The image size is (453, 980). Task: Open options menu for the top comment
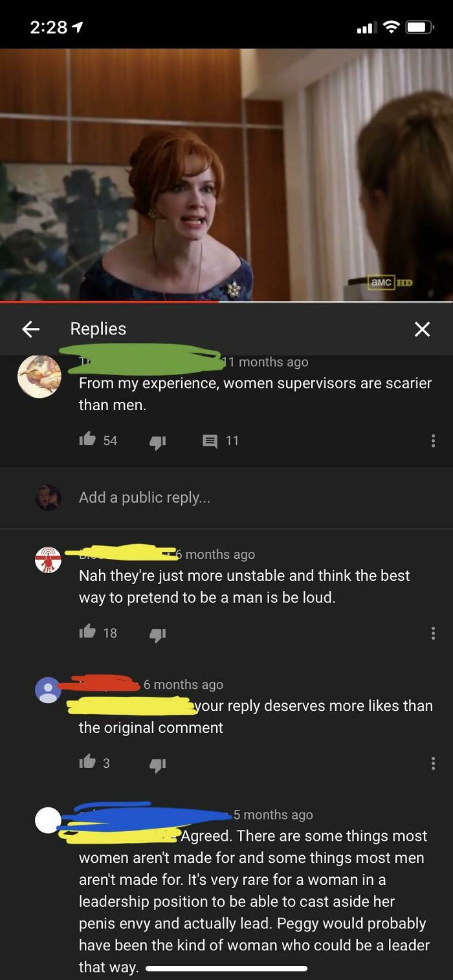click(x=433, y=441)
